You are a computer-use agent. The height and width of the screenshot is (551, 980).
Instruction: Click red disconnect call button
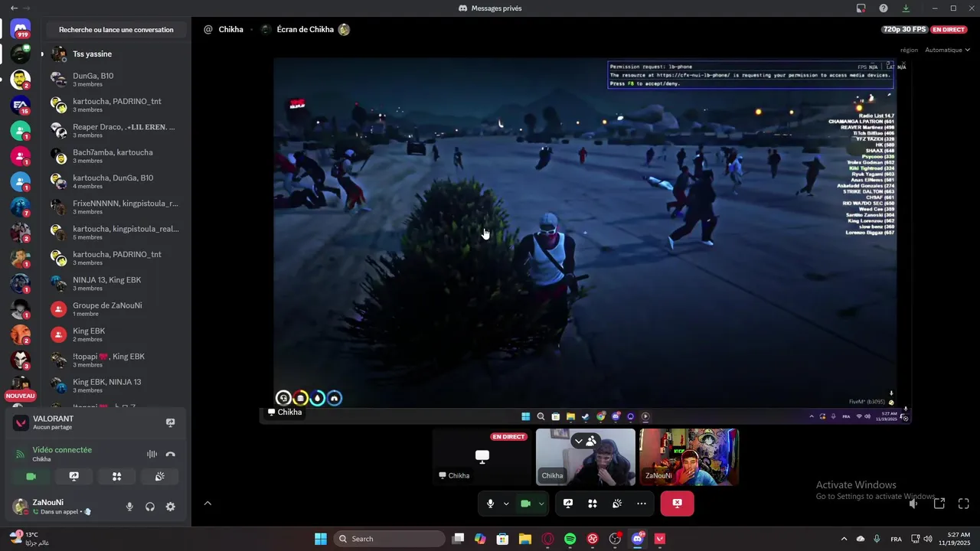point(677,504)
